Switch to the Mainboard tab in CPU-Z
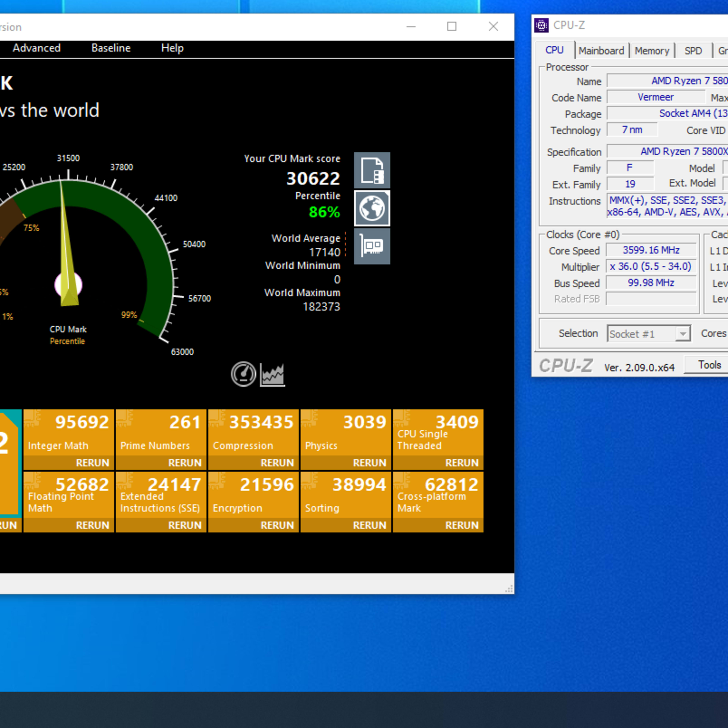The height and width of the screenshot is (728, 728). 601,50
